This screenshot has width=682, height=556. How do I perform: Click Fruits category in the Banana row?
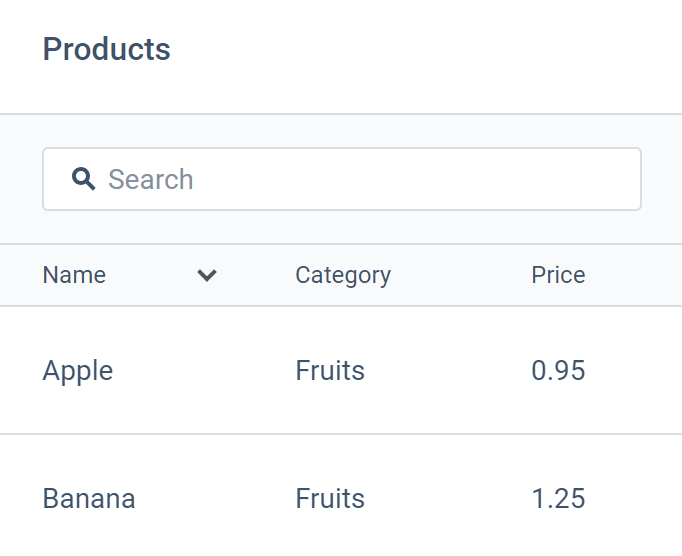pyautogui.click(x=330, y=499)
